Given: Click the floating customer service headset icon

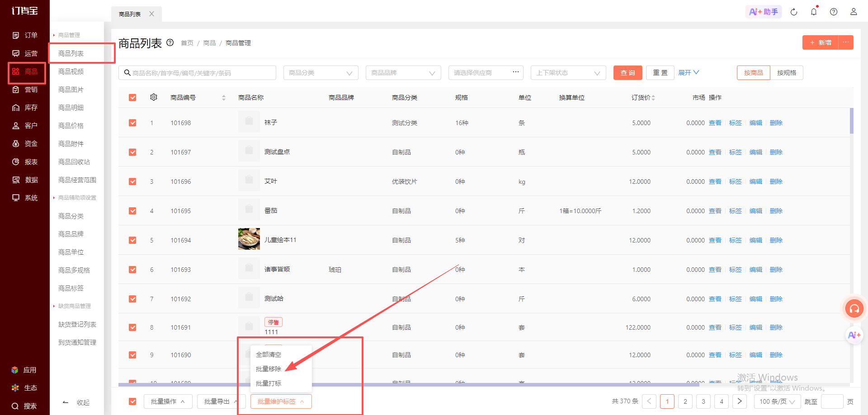Looking at the screenshot, I should tap(854, 308).
